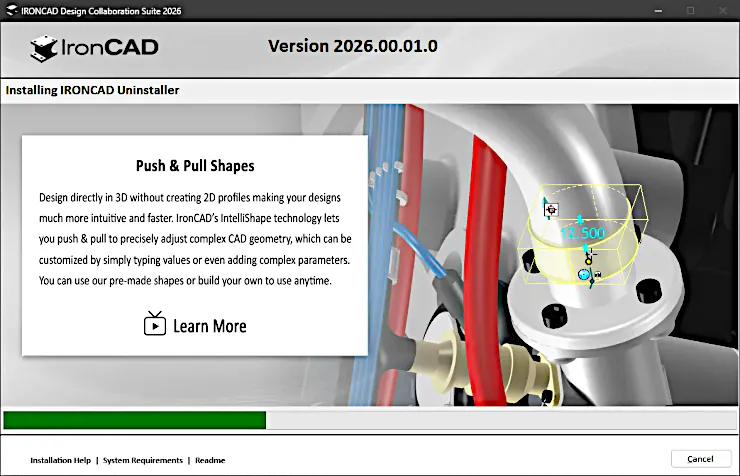740x476 pixels.
Task: Click the Learn More video icon
Action: (155, 324)
